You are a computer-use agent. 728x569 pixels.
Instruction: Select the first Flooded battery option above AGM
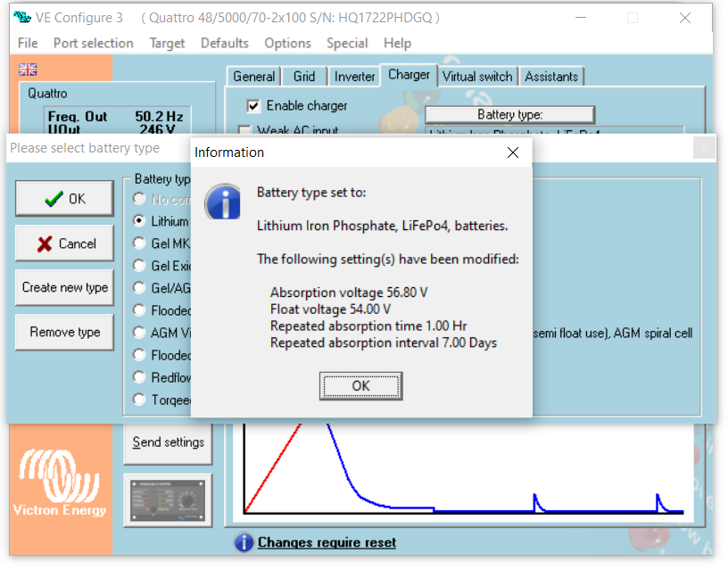pyautogui.click(x=139, y=310)
